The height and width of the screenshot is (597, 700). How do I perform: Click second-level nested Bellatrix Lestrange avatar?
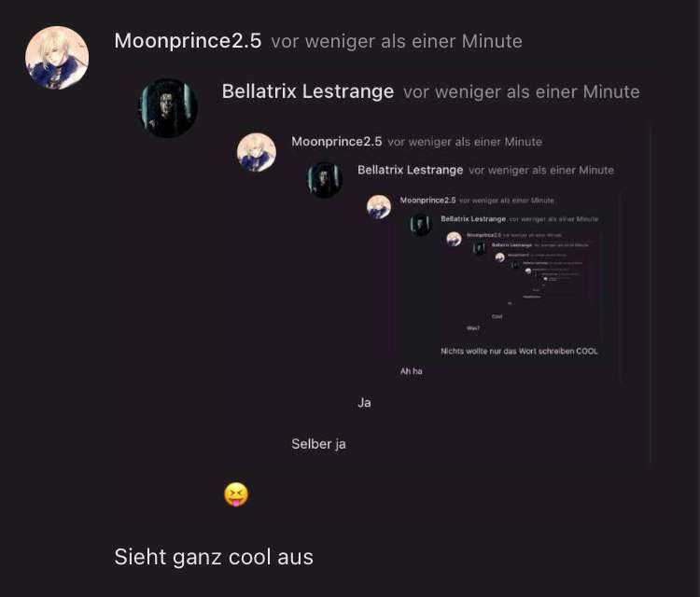[x=325, y=180]
